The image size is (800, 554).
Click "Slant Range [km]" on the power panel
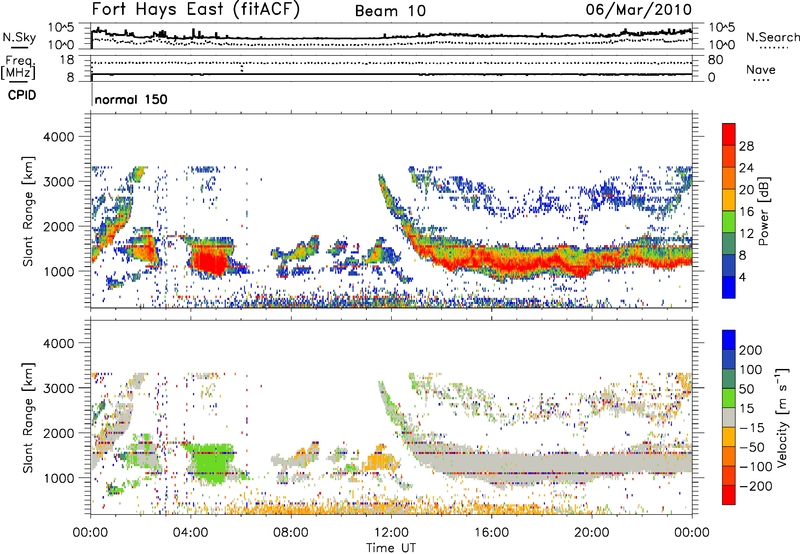29,211
